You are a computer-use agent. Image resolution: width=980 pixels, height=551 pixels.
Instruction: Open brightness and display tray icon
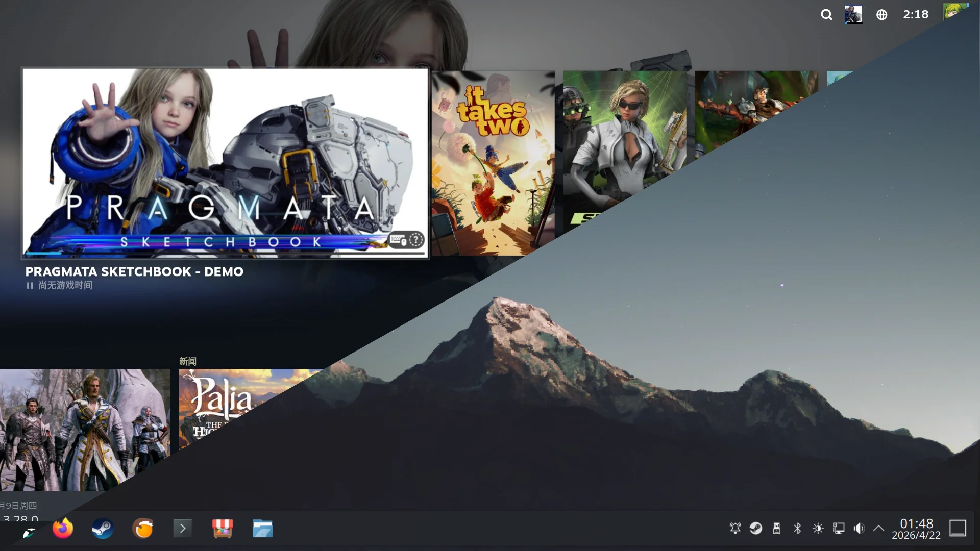point(818,528)
